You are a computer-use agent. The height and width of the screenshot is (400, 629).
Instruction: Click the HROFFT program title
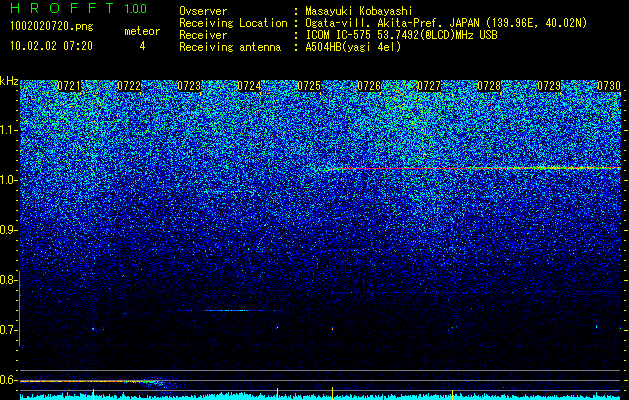(x=62, y=8)
